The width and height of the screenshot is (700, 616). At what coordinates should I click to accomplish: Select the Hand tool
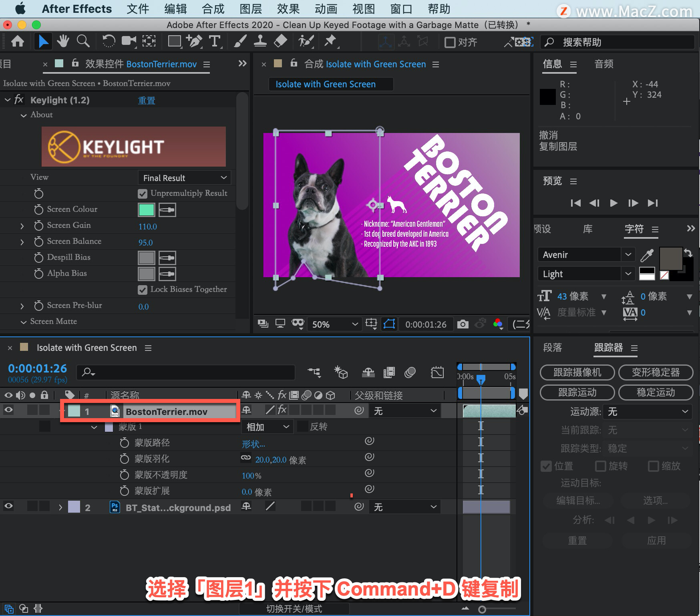[x=63, y=41]
